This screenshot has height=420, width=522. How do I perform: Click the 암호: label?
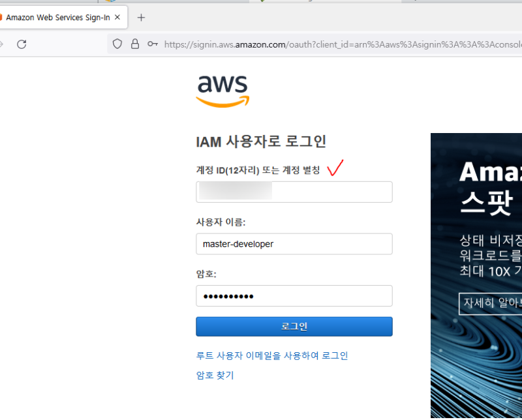[206, 274]
